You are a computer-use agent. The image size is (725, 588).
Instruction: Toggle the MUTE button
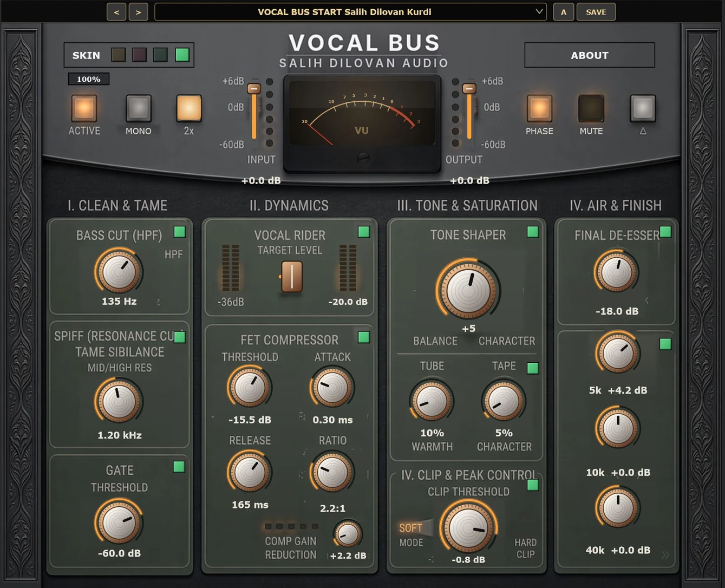(x=591, y=108)
